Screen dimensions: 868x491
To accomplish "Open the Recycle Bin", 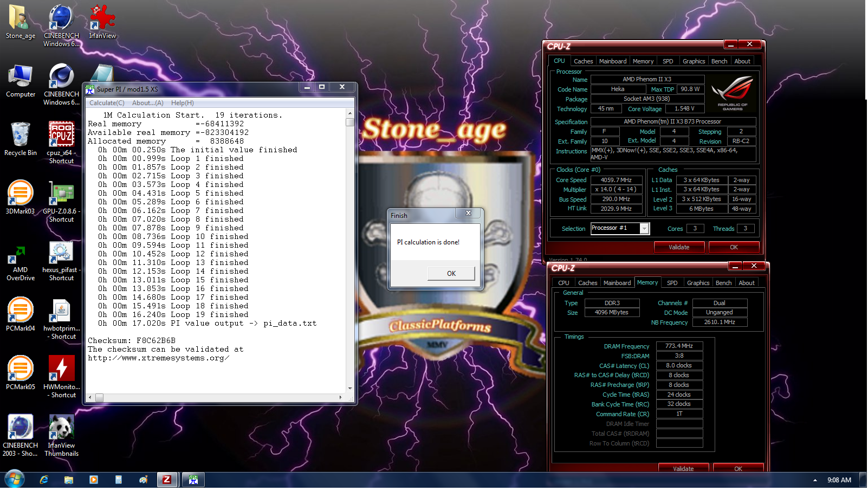I will pyautogui.click(x=21, y=139).
